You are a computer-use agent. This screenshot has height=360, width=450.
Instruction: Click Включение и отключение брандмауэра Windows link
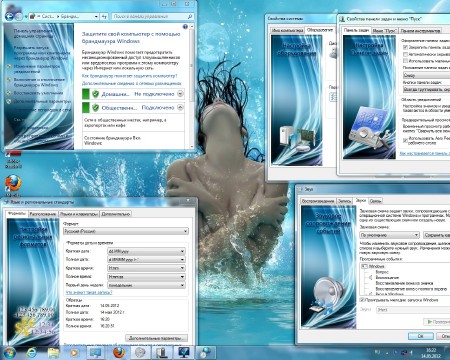(39, 82)
